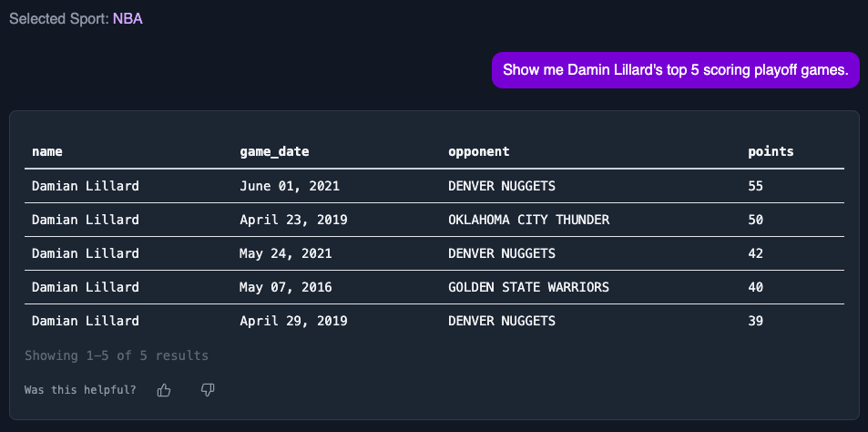Sort by the game_date column header
This screenshot has height=432, width=868.
[x=274, y=152]
